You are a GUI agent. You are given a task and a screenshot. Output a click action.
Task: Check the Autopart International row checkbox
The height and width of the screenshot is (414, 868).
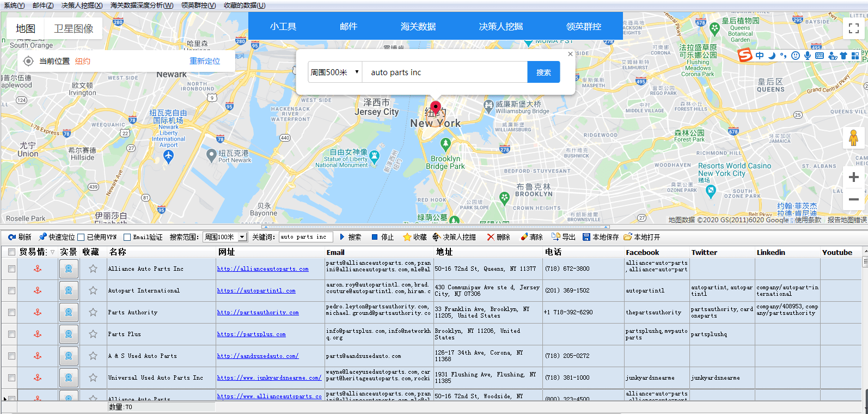tap(11, 290)
